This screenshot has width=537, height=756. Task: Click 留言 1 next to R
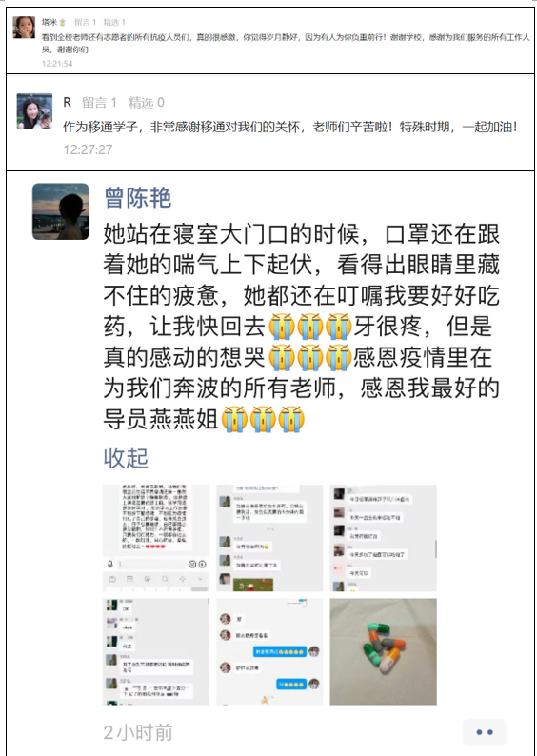(x=99, y=102)
